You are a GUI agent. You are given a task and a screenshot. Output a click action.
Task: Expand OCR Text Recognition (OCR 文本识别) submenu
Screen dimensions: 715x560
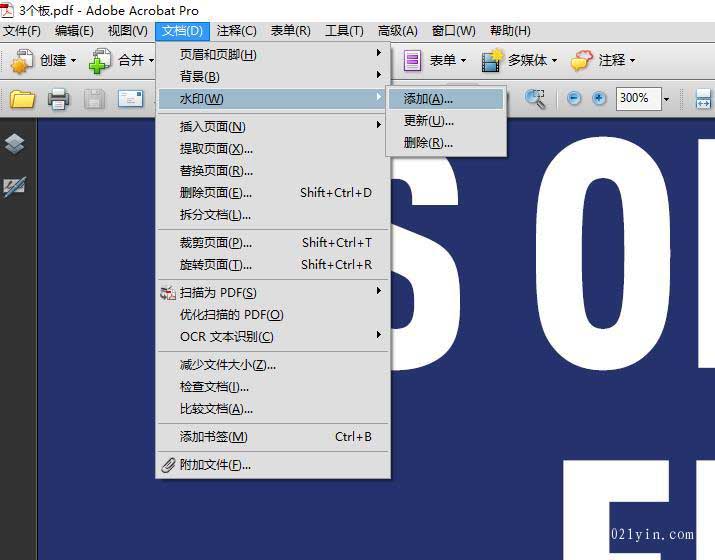pyautogui.click(x=273, y=337)
